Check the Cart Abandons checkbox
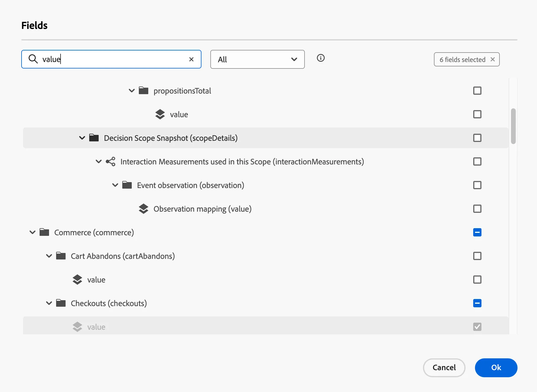Image resolution: width=537 pixels, height=392 pixels. pyautogui.click(x=477, y=256)
